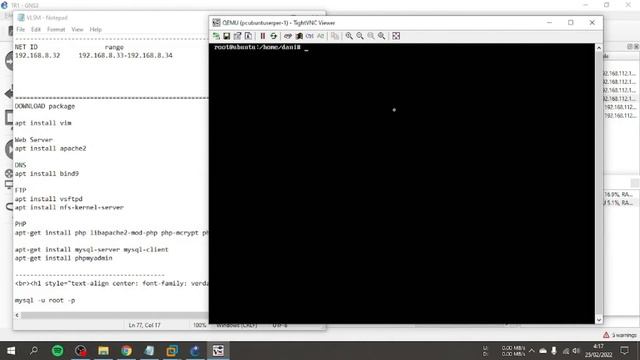Zoom in the VNC view

[349, 36]
